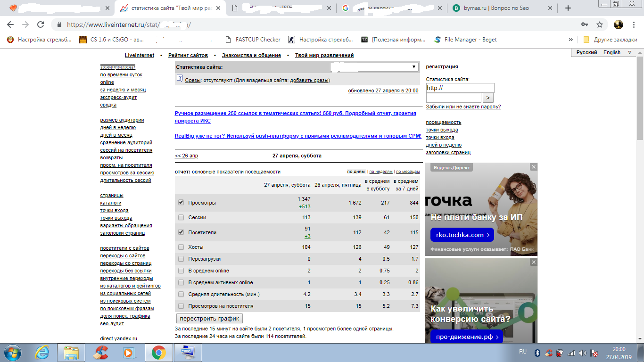Tick the Хосты checkbox
This screenshot has height=362, width=644.
pyautogui.click(x=181, y=247)
